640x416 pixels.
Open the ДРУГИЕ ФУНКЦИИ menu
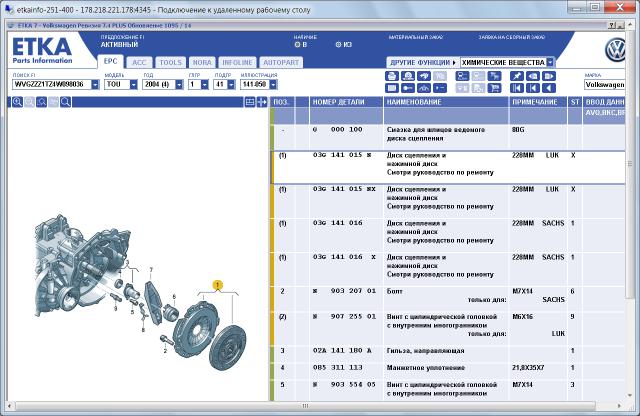(423, 62)
